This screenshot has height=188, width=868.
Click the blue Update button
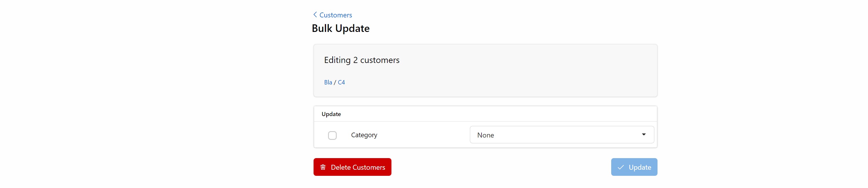(634, 167)
